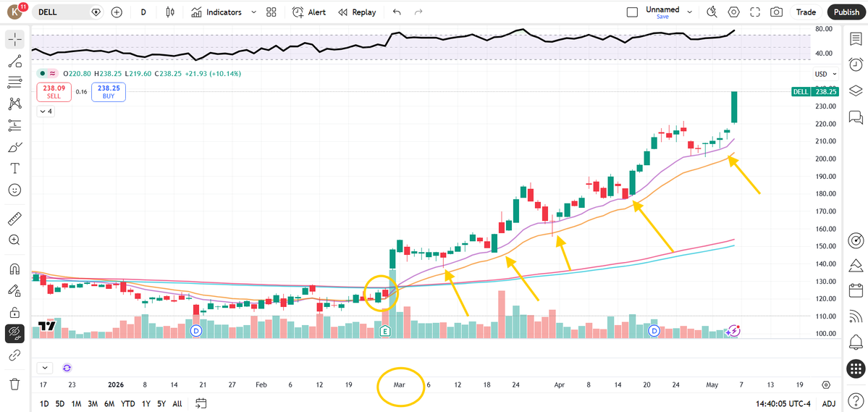Click the Unnamed layout Save button
This screenshot has width=868, height=412.
662,17
